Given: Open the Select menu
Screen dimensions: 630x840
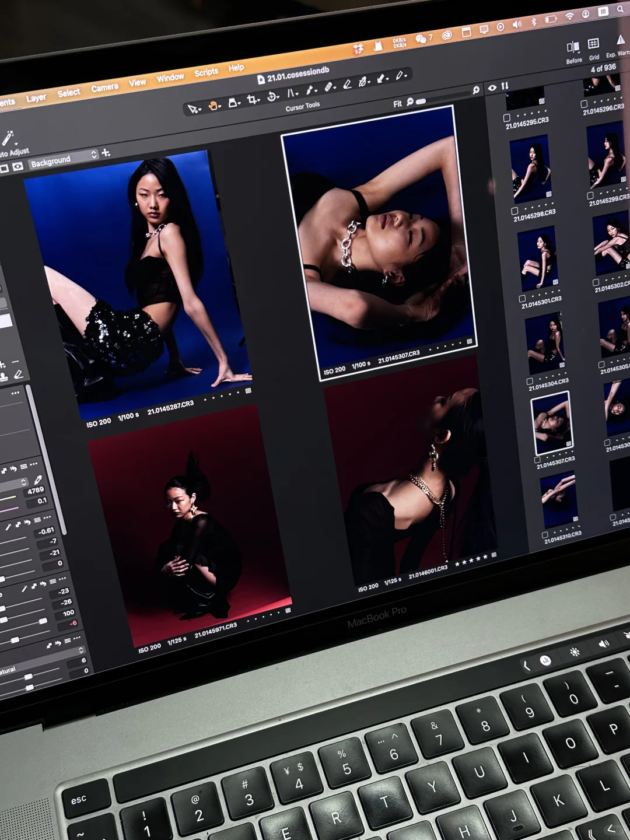Looking at the screenshot, I should (x=69, y=93).
